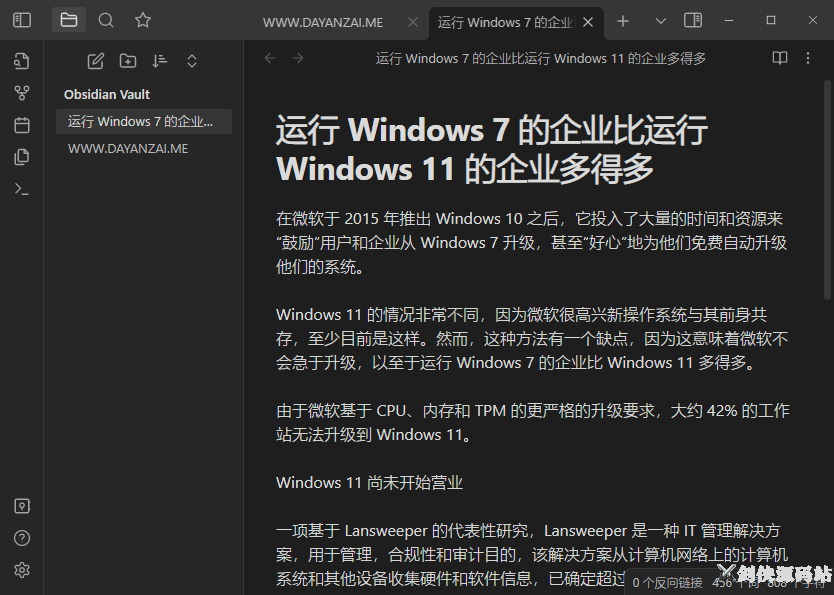Open the help question mark icon
The width and height of the screenshot is (834, 595).
click(x=22, y=538)
